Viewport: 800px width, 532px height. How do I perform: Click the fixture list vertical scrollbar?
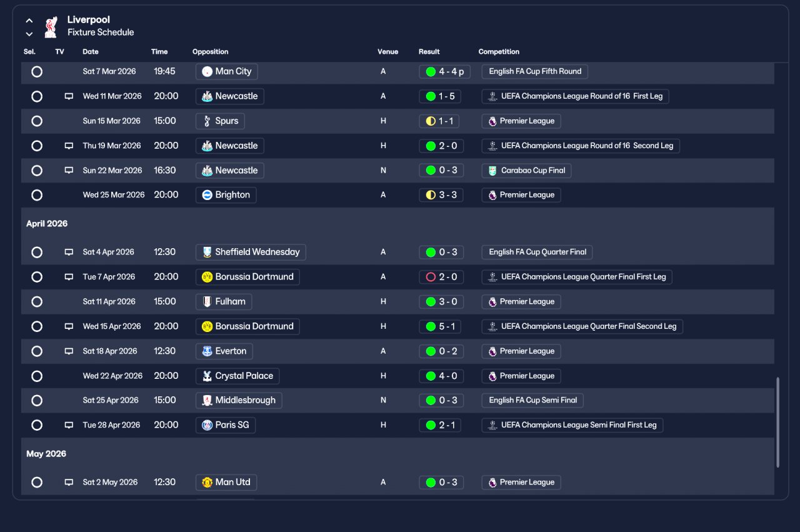(777, 422)
